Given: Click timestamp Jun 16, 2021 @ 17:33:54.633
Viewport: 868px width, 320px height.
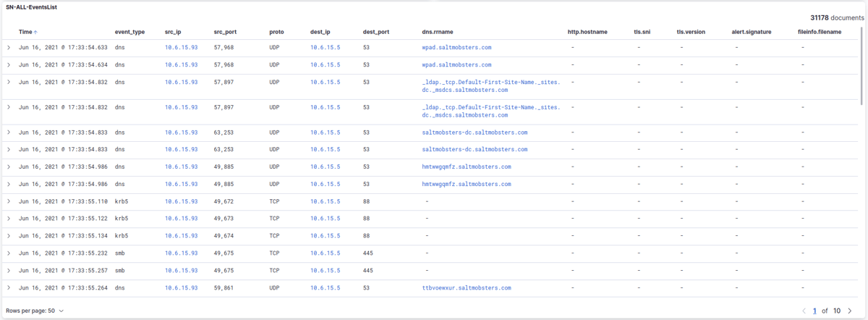Looking at the screenshot, I should click(63, 47).
